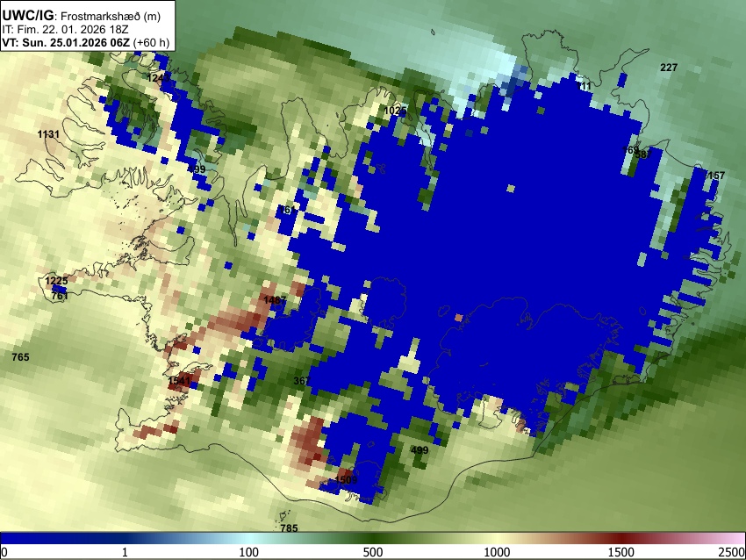Click the colorbar label 100
Screen dimensions: 746x560
248,552
